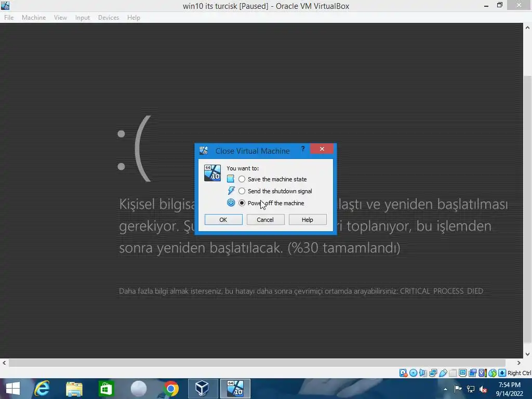Image resolution: width=532 pixels, height=399 pixels.
Task: Click the vertical scrollbar thumb
Action: [528, 210]
